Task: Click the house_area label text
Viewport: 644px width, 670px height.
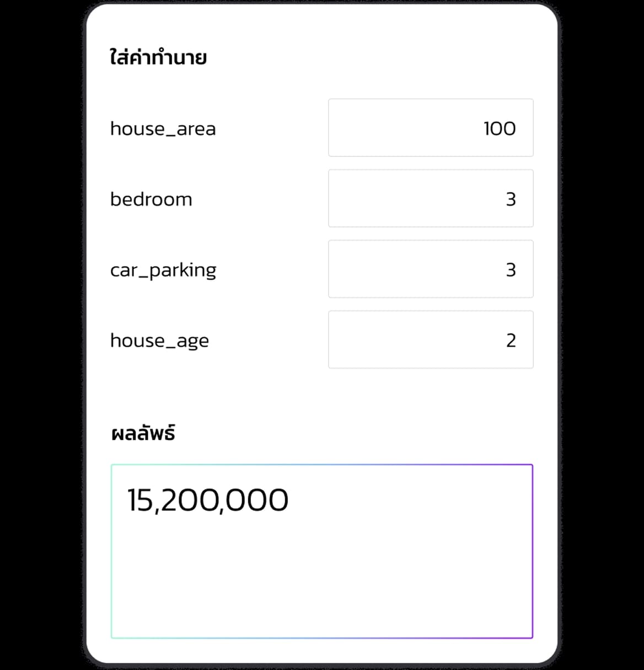Action: point(163,129)
